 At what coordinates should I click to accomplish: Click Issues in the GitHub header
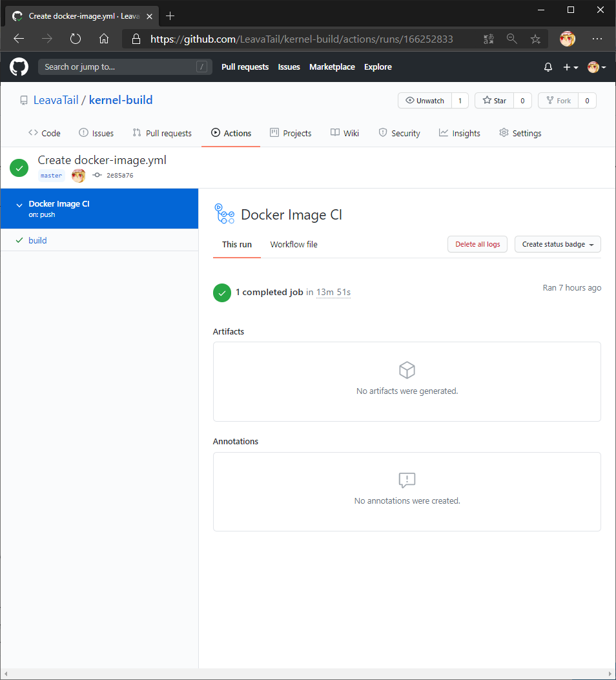click(289, 67)
